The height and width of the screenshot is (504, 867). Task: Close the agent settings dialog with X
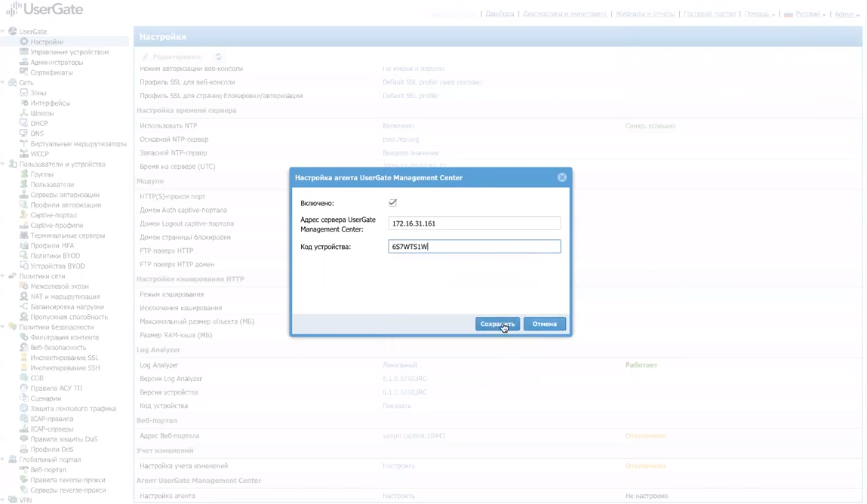pyautogui.click(x=562, y=177)
